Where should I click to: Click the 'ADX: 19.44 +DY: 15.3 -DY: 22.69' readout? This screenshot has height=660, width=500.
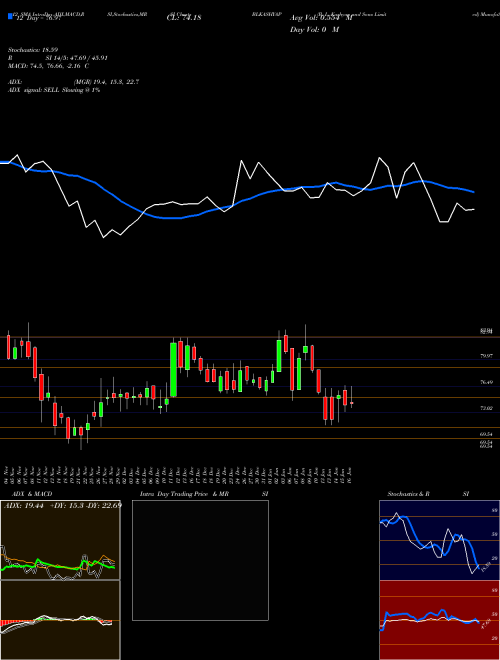tap(63, 505)
